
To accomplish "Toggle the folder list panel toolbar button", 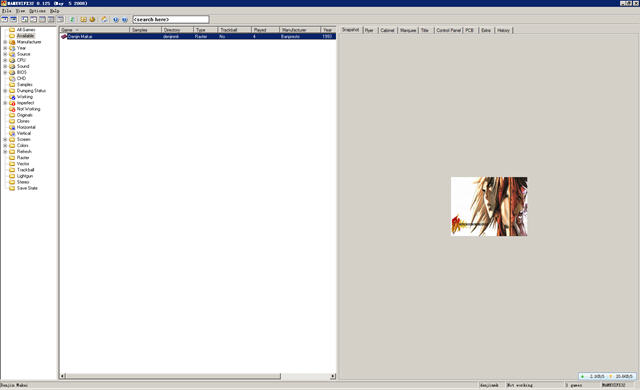I will click(x=4, y=19).
